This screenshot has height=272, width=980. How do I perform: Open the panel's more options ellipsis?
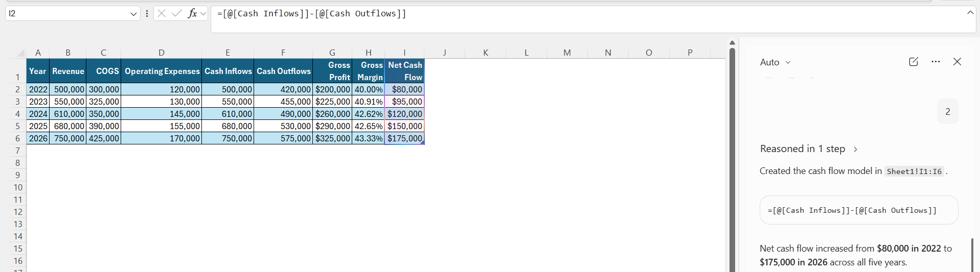pyautogui.click(x=936, y=62)
